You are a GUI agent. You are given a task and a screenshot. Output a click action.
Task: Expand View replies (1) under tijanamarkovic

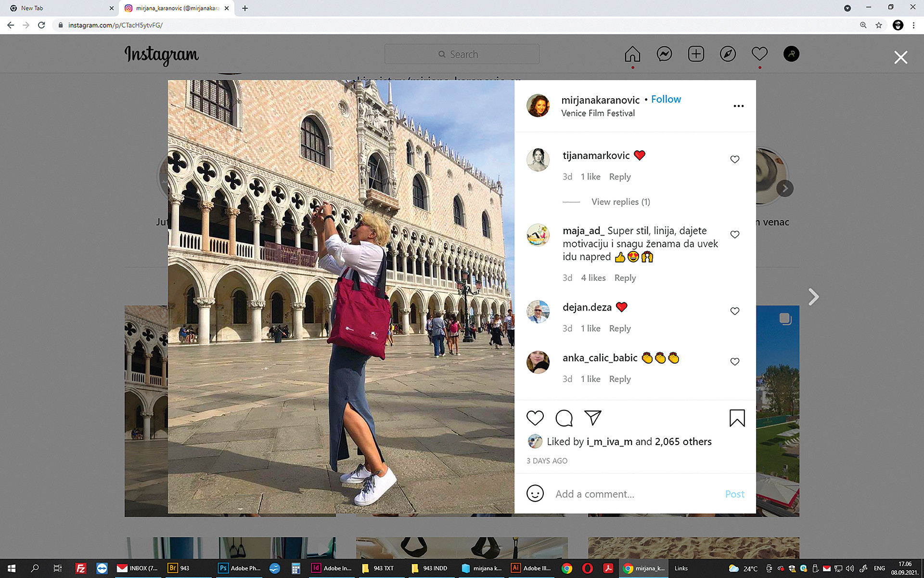620,202
